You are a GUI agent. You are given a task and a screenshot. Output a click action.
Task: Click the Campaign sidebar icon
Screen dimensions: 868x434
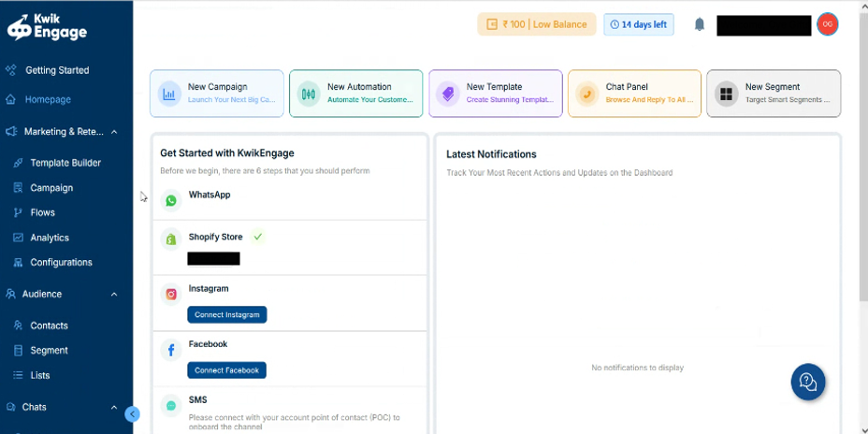click(x=19, y=188)
